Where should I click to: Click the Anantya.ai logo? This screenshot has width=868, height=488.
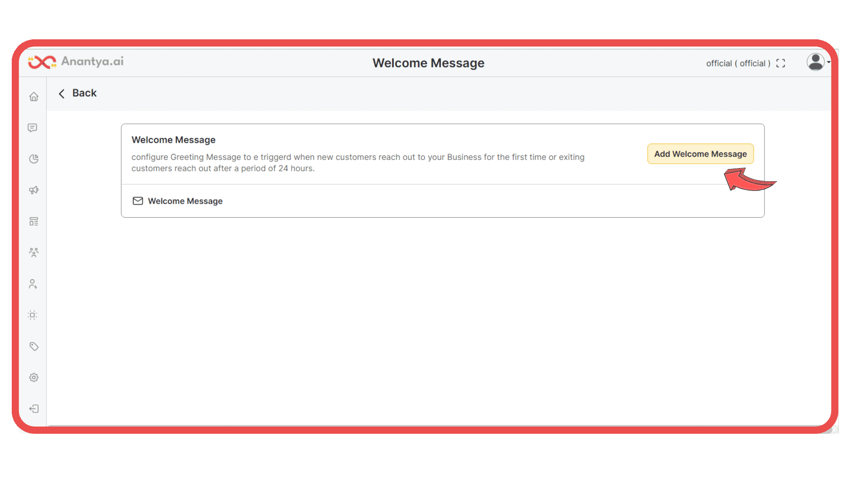coord(75,61)
